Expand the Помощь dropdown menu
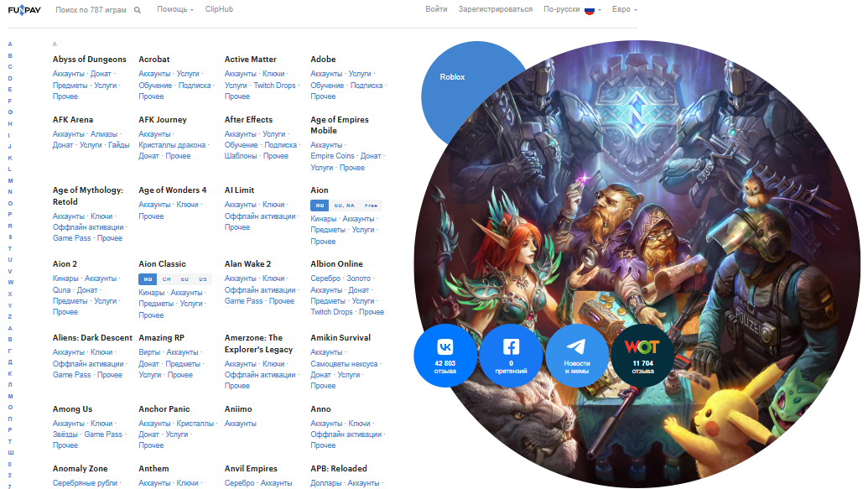The width and height of the screenshot is (868, 489). [174, 9]
